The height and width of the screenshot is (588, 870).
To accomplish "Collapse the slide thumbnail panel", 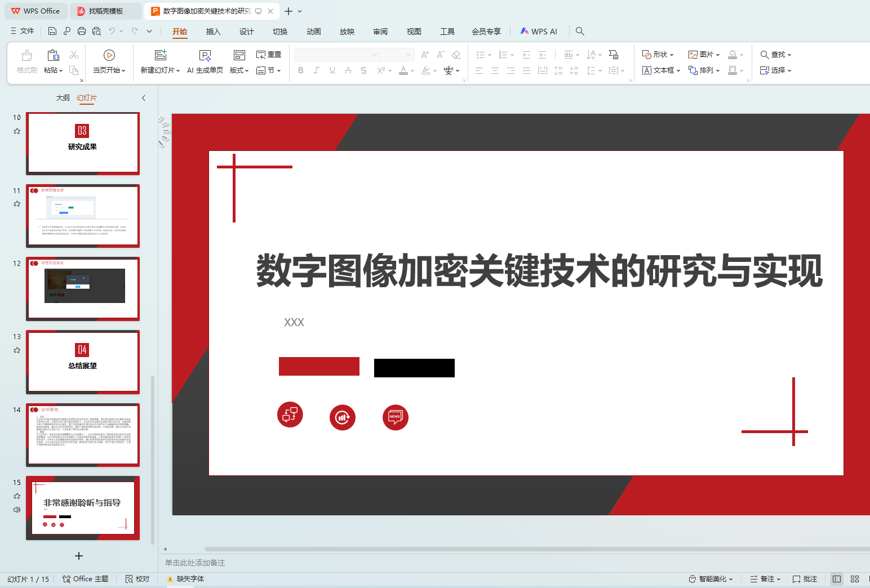I will pyautogui.click(x=144, y=98).
